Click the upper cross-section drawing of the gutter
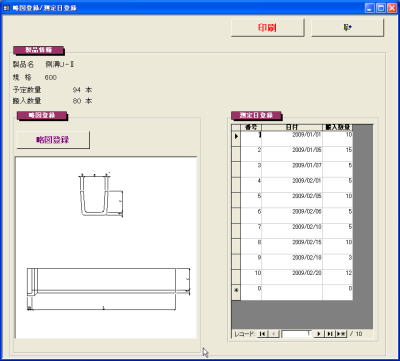Viewport: 400px width, 361px height. (x=101, y=195)
